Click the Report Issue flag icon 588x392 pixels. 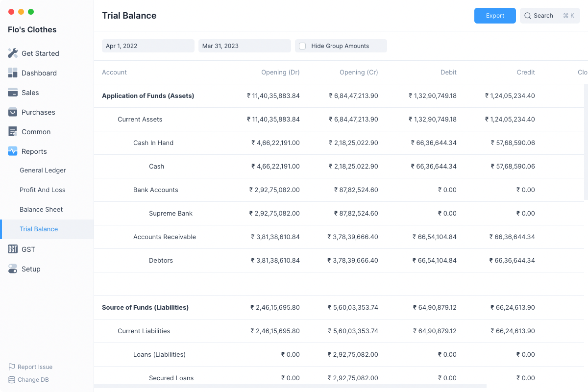12,367
